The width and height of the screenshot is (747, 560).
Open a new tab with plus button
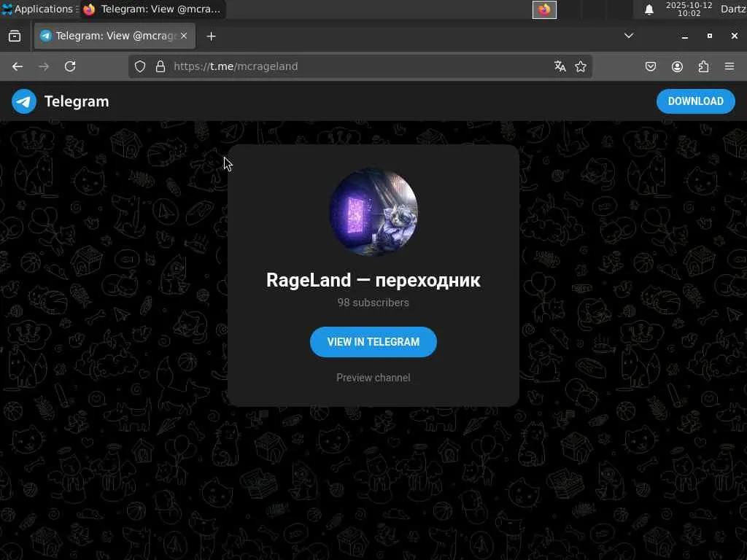pos(211,36)
